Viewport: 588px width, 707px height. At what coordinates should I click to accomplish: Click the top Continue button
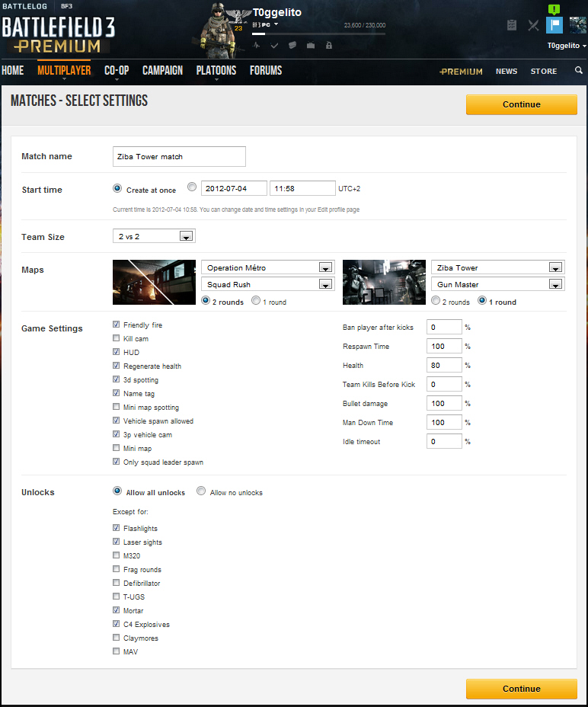[x=522, y=104]
